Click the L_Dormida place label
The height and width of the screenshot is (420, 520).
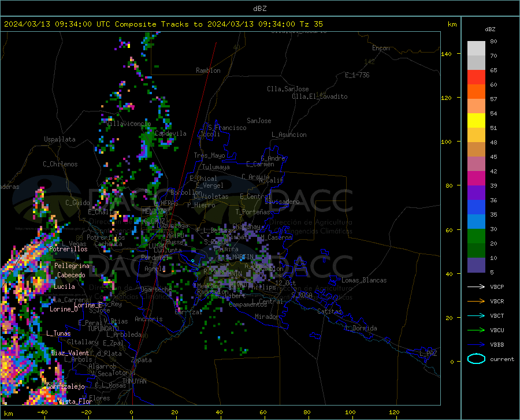coord(361,328)
